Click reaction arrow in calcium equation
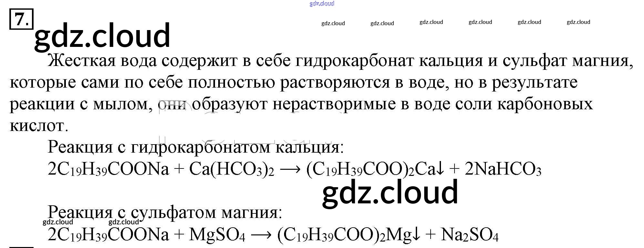Screen dimensions: 644x248 [x=290, y=169]
